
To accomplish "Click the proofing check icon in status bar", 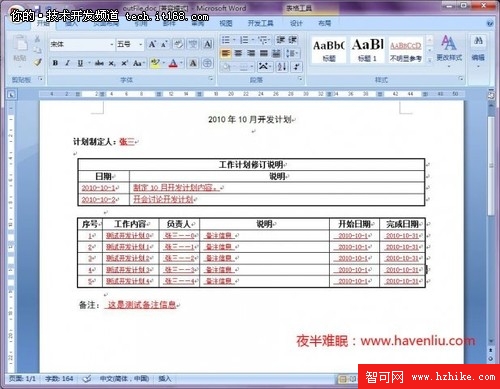I will (x=87, y=379).
